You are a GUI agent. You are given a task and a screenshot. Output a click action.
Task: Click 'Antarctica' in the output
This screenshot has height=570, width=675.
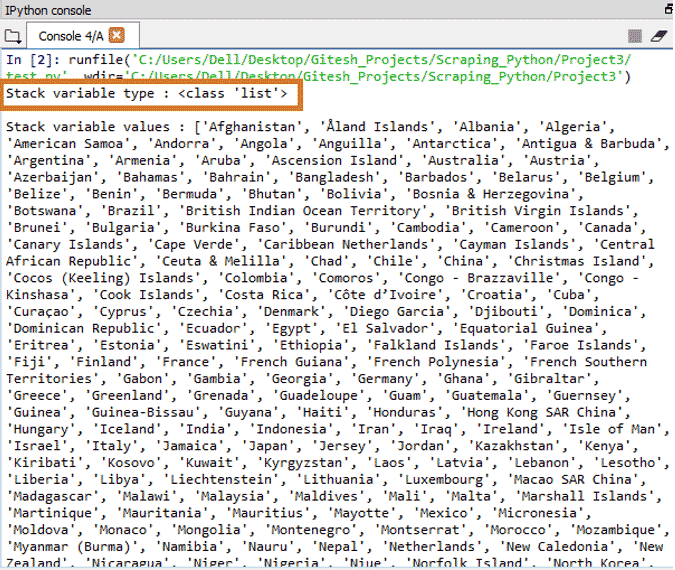(452, 144)
